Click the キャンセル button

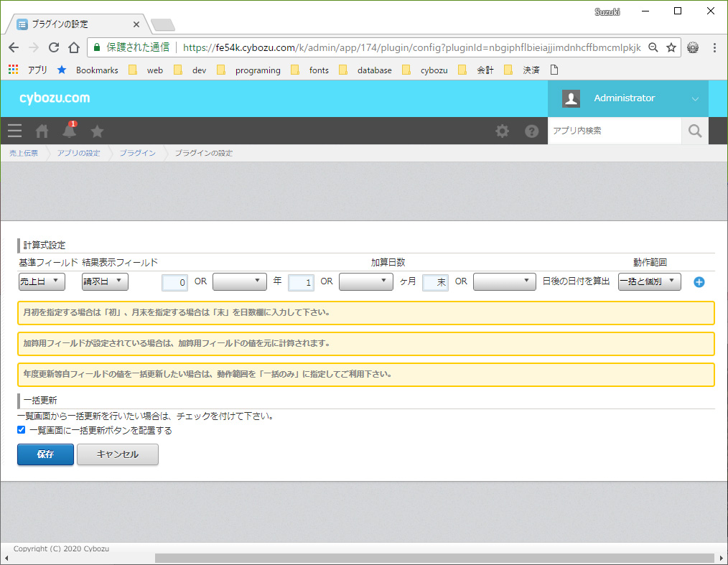pos(118,454)
